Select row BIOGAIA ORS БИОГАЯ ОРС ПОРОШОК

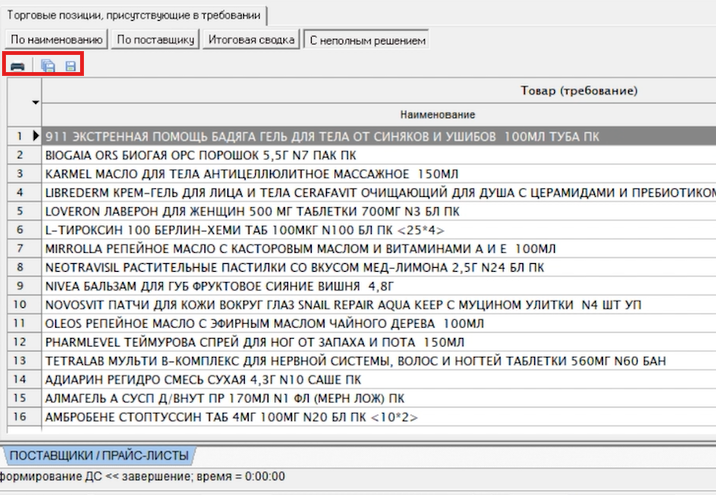pyautogui.click(x=379, y=155)
